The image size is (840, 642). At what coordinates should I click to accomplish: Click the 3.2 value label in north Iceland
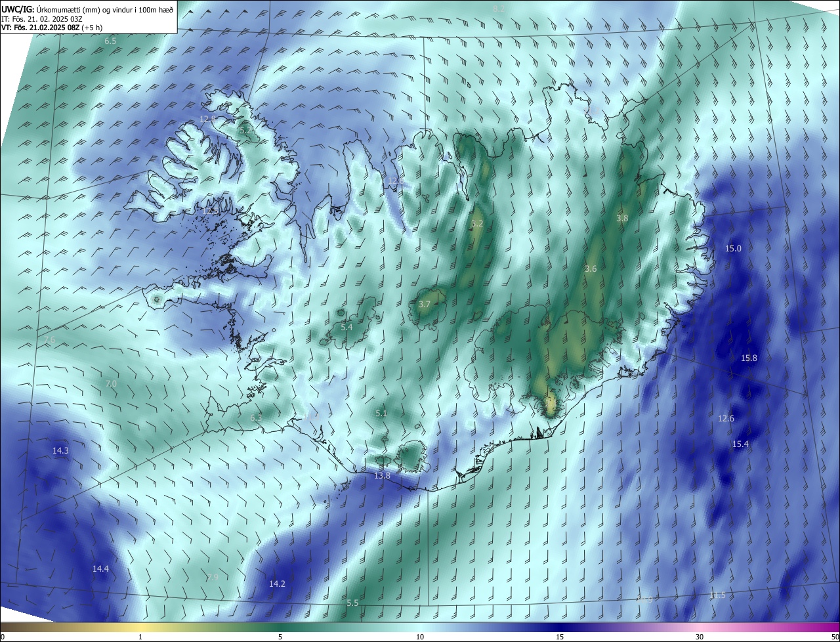[477, 224]
